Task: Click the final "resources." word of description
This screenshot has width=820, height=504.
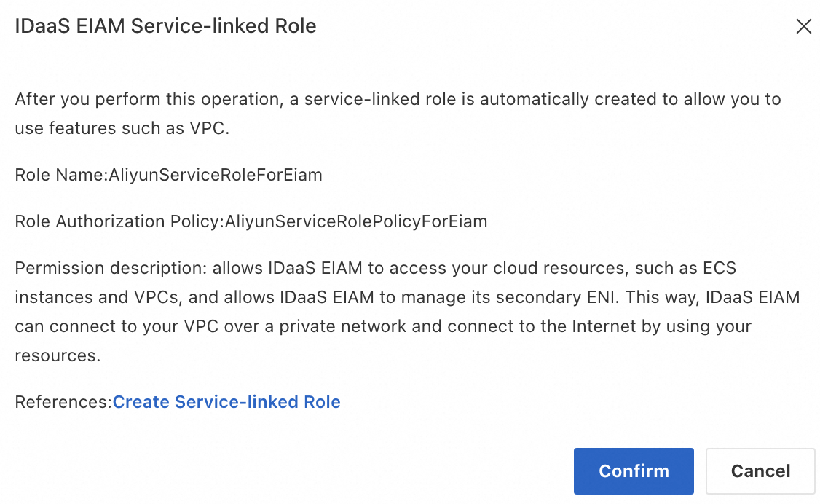Action: (x=57, y=355)
